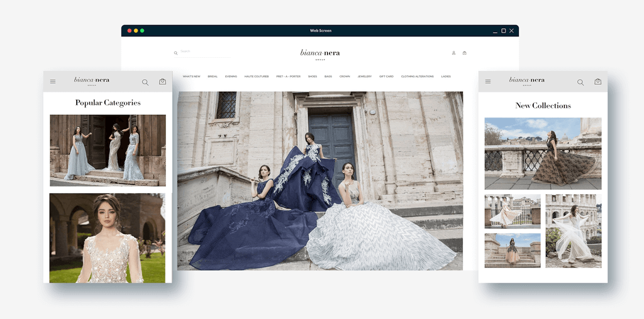This screenshot has height=319, width=644.
Task: Open the GIFT CARD menu item
Action: pyautogui.click(x=387, y=77)
